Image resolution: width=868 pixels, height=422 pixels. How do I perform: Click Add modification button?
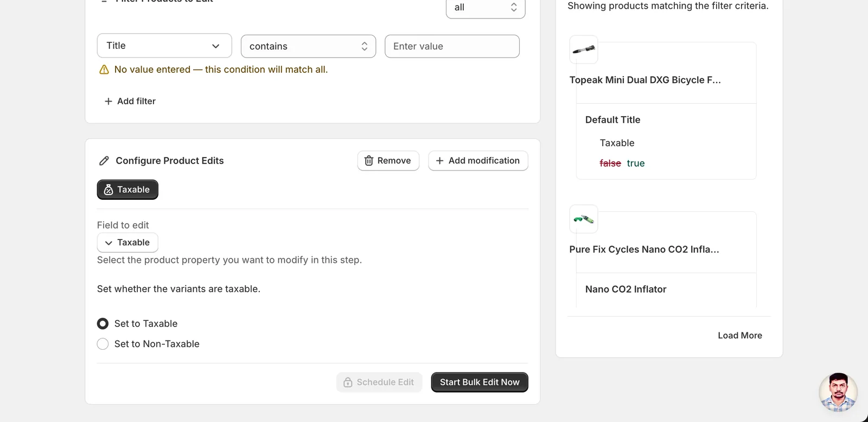click(x=478, y=161)
